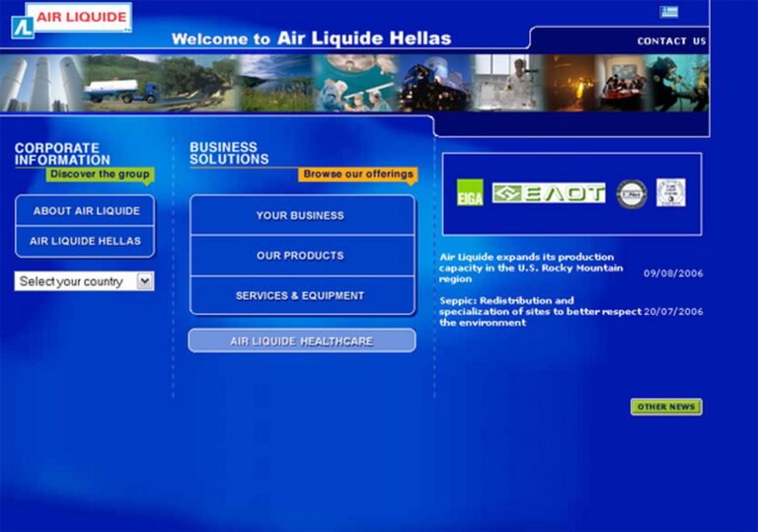Select Air Liquide Hellas menu item

[85, 241]
